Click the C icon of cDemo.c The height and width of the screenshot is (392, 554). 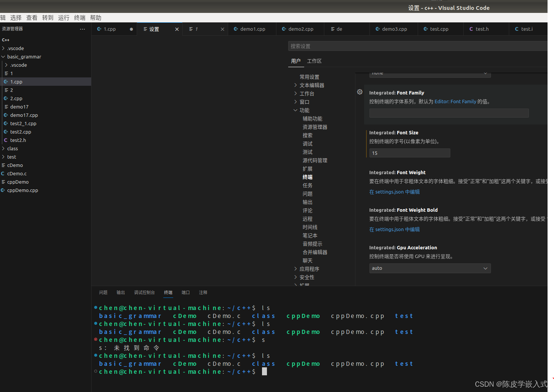pyautogui.click(x=3, y=173)
